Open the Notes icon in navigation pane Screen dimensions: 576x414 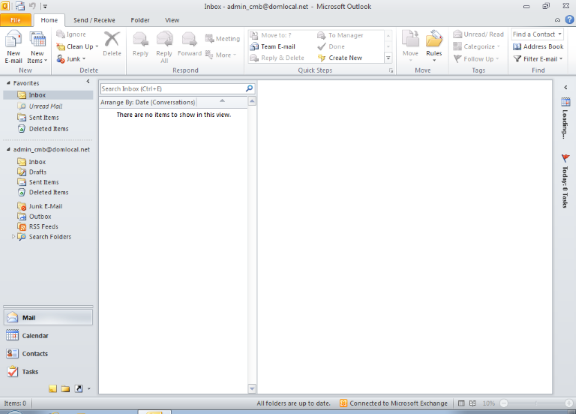point(53,389)
